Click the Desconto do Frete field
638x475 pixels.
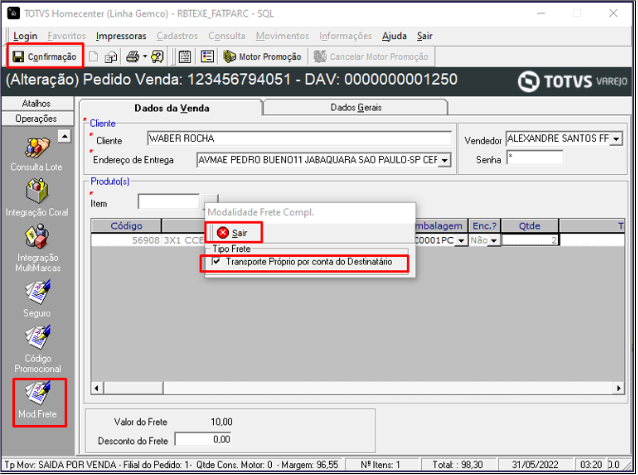point(203,440)
